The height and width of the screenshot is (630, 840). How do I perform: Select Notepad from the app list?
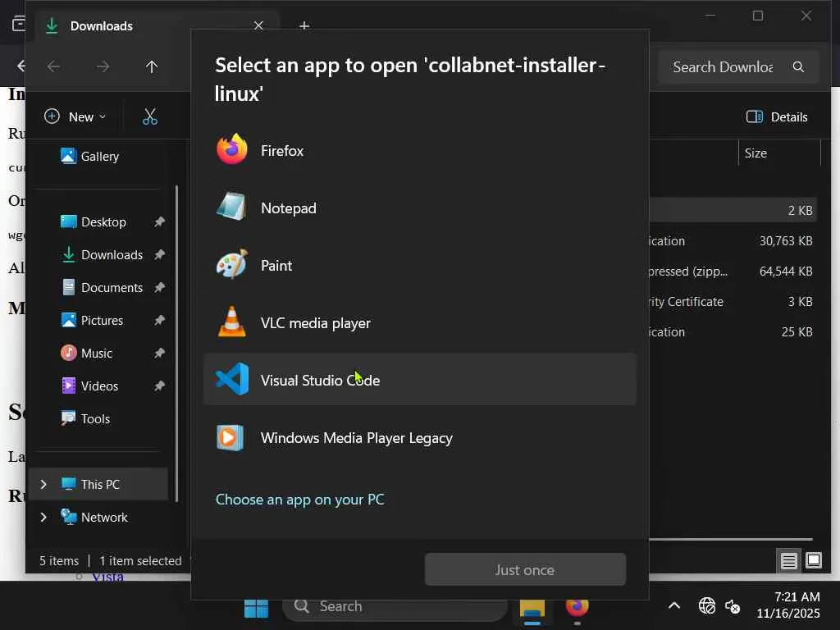click(x=419, y=208)
